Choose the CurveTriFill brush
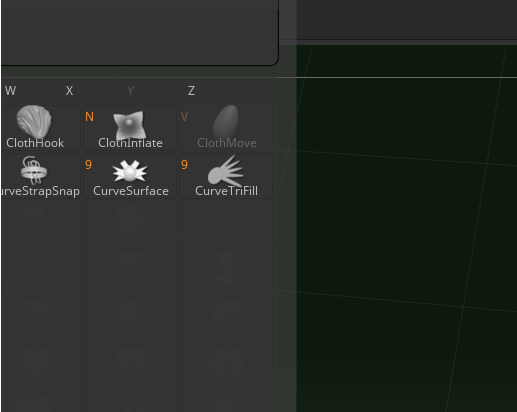517x412 pixels. coord(226,176)
